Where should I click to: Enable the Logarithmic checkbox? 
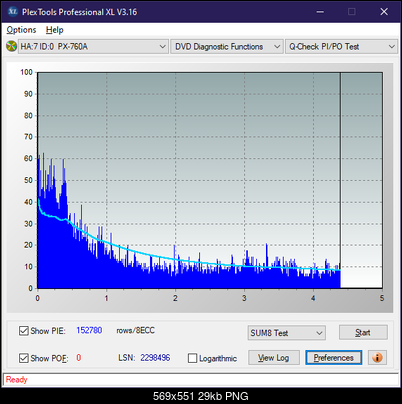click(x=192, y=358)
